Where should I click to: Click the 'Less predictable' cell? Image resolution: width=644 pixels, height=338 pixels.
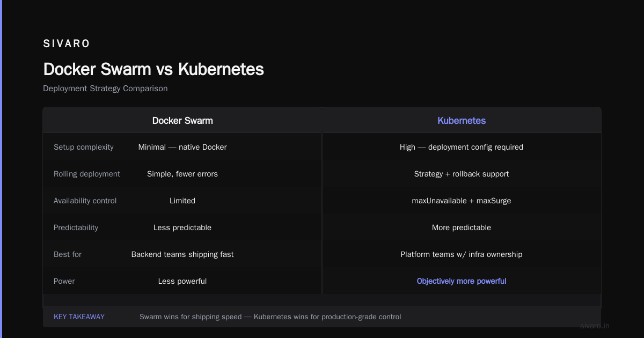182,227
